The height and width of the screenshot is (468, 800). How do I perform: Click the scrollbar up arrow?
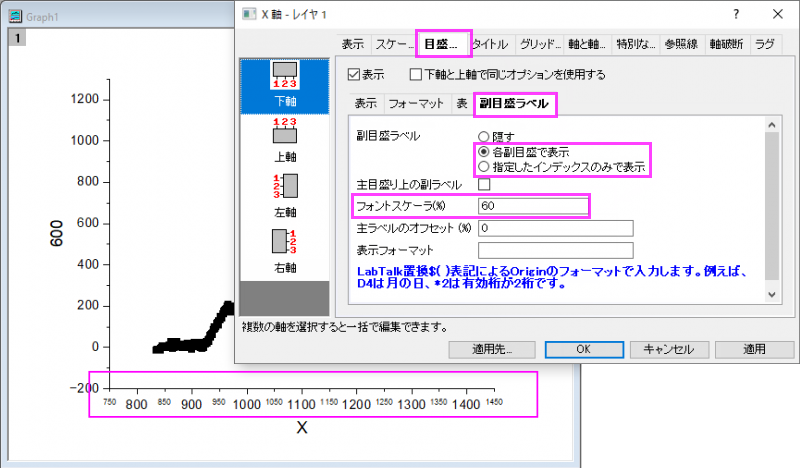(772, 125)
